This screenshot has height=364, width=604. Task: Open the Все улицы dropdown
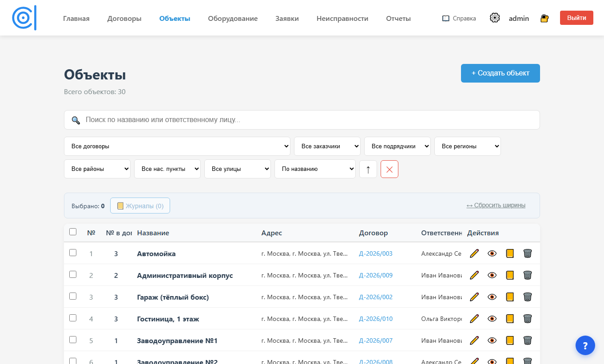tap(238, 169)
